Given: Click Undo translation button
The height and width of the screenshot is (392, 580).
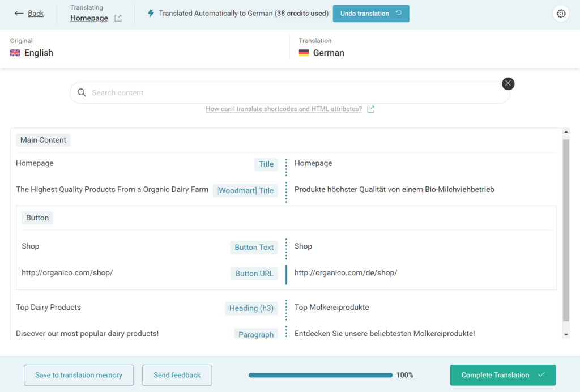Looking at the screenshot, I should [x=370, y=14].
